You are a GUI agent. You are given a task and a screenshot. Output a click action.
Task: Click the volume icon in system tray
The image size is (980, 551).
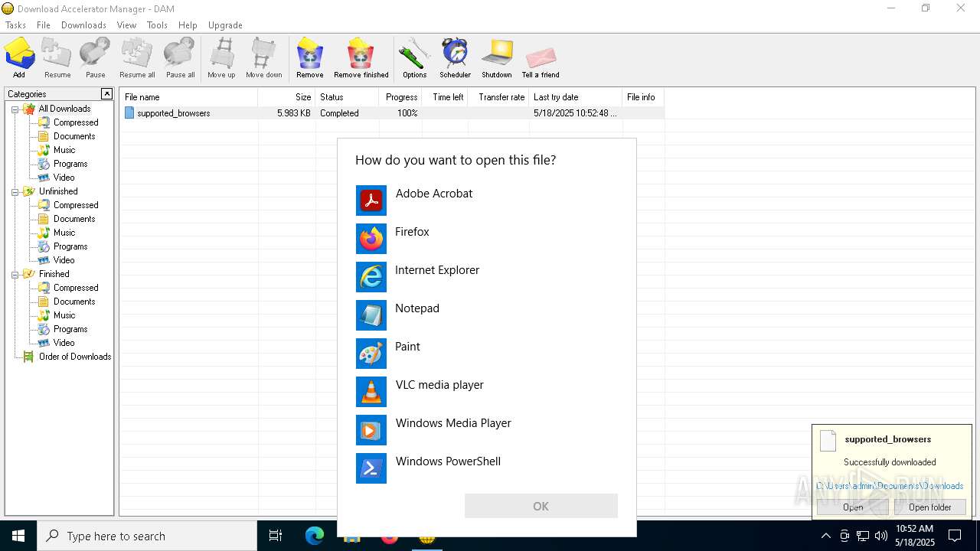[881, 536]
